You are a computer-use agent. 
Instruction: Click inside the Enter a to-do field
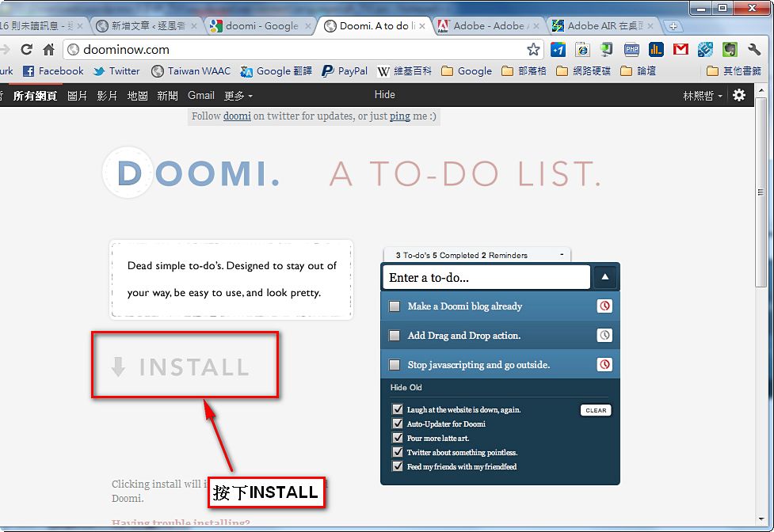486,277
